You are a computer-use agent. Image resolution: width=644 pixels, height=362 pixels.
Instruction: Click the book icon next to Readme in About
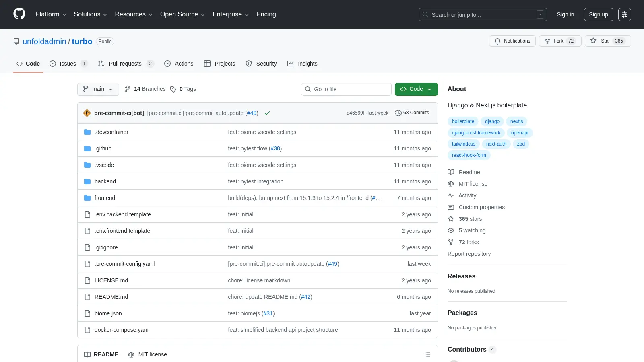coord(451,172)
